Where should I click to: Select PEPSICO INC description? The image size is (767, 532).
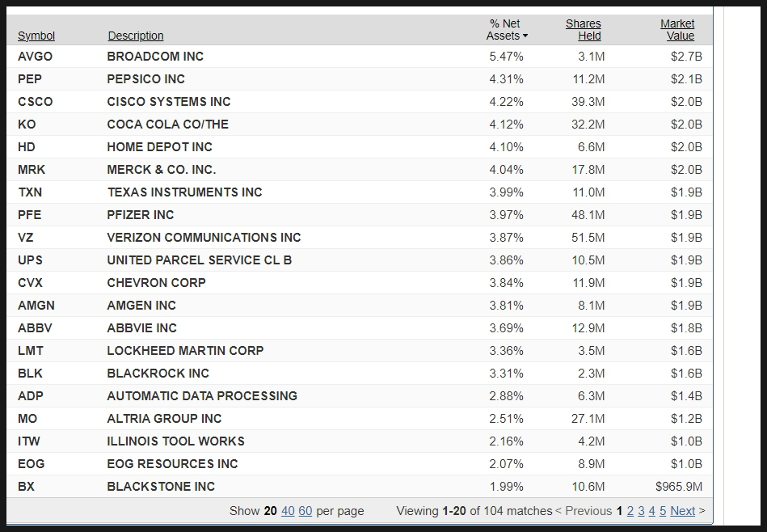click(145, 78)
